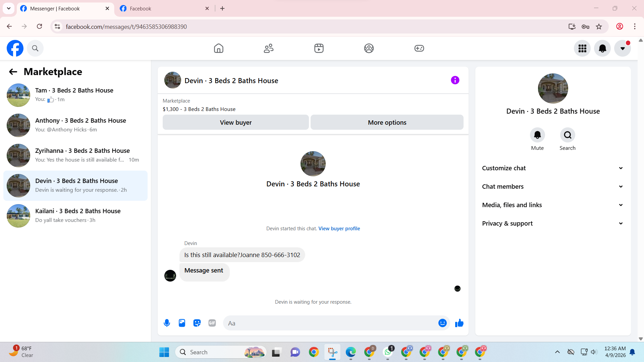644x362 pixels.
Task: Open the View buyer profile link
Action: click(x=339, y=229)
